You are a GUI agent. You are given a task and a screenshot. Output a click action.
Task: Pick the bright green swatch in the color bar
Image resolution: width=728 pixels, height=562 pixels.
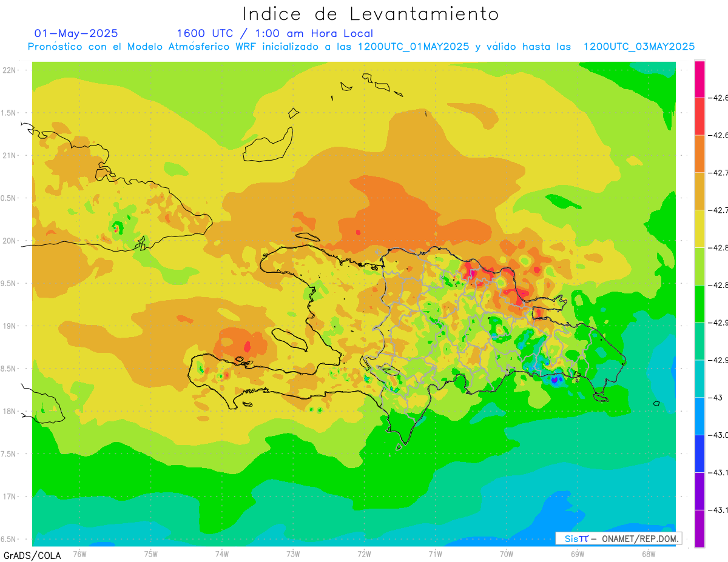point(699,304)
